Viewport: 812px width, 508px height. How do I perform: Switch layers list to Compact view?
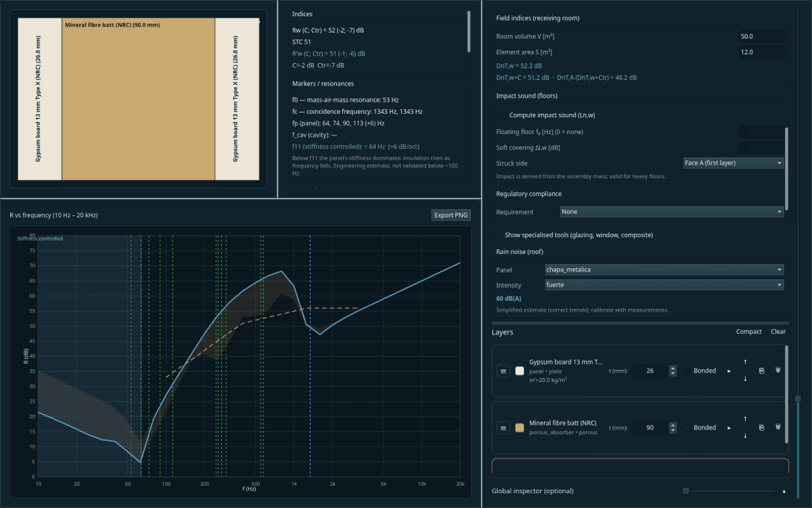[x=749, y=332]
